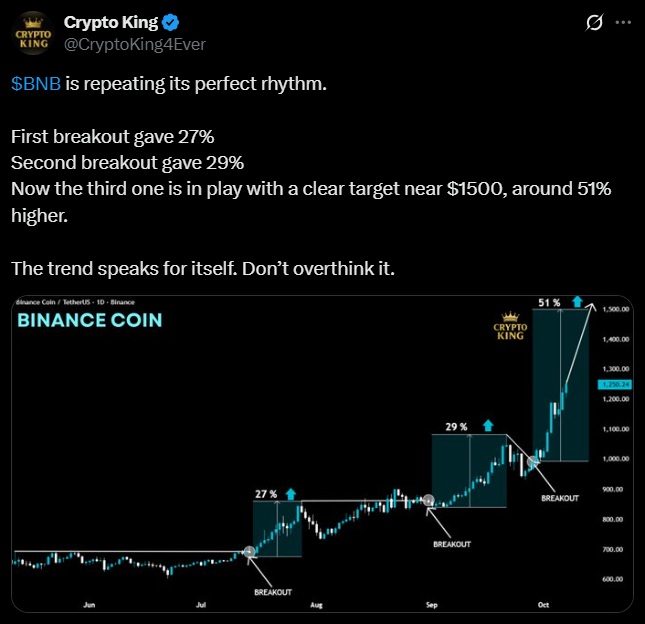645x624 pixels.
Task: Click the 51 % target label
Action: pos(549,301)
